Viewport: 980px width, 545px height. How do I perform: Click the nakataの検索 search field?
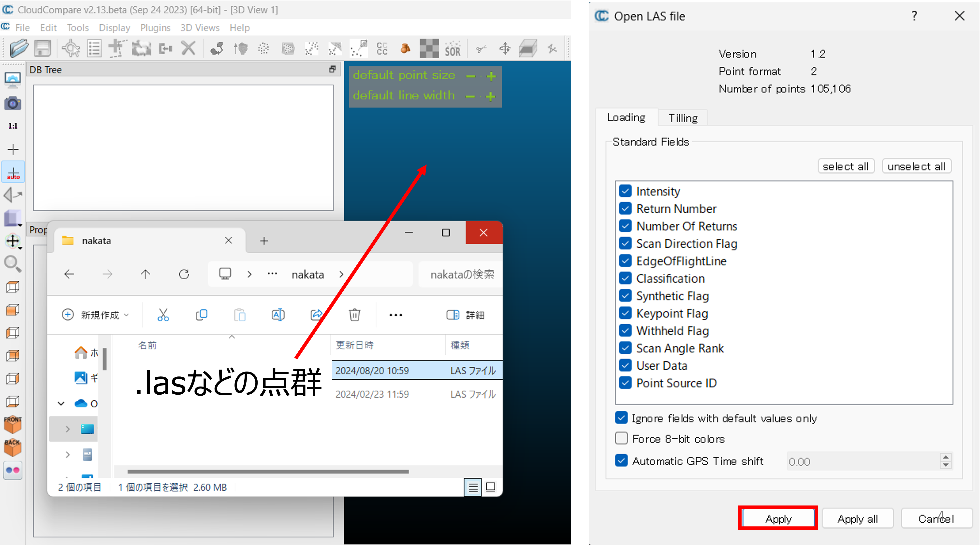pyautogui.click(x=460, y=274)
